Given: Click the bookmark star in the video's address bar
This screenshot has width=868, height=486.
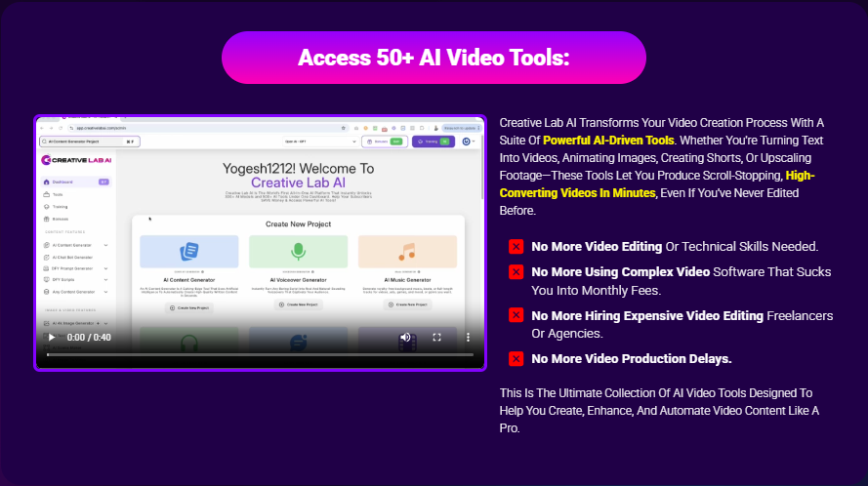Looking at the screenshot, I should tap(344, 128).
